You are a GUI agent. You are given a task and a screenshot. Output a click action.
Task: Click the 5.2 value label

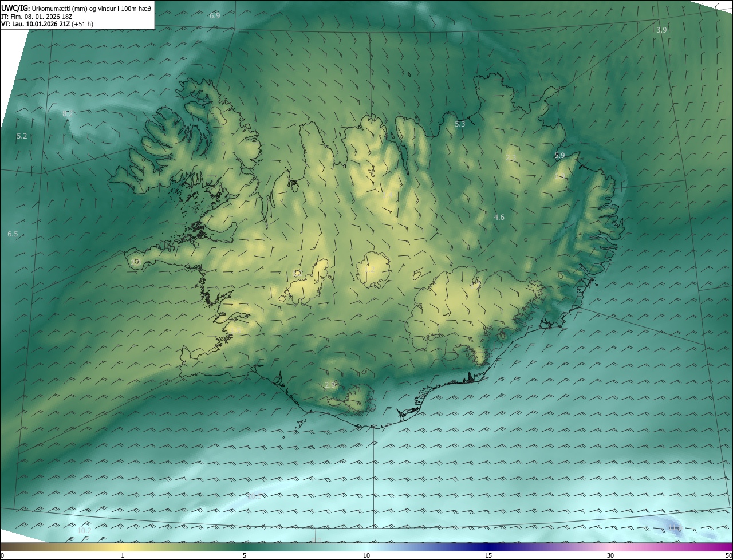tap(22, 136)
